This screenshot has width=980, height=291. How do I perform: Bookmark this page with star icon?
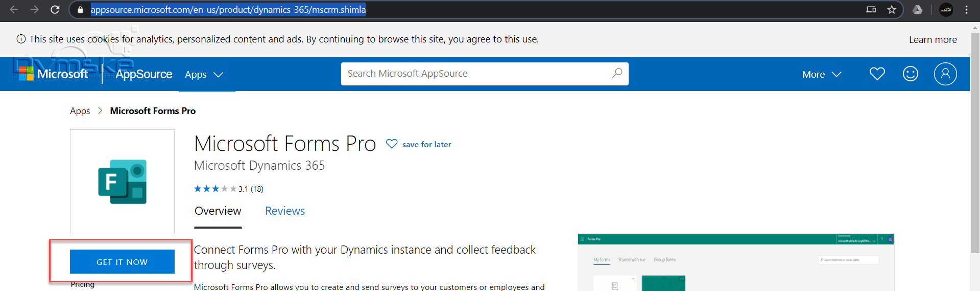click(x=892, y=10)
